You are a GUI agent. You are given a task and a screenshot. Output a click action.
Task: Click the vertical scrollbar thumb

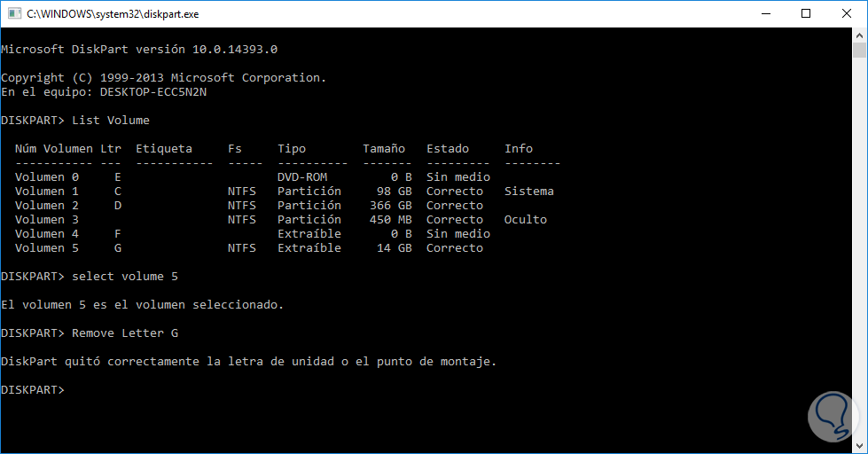tap(859, 50)
